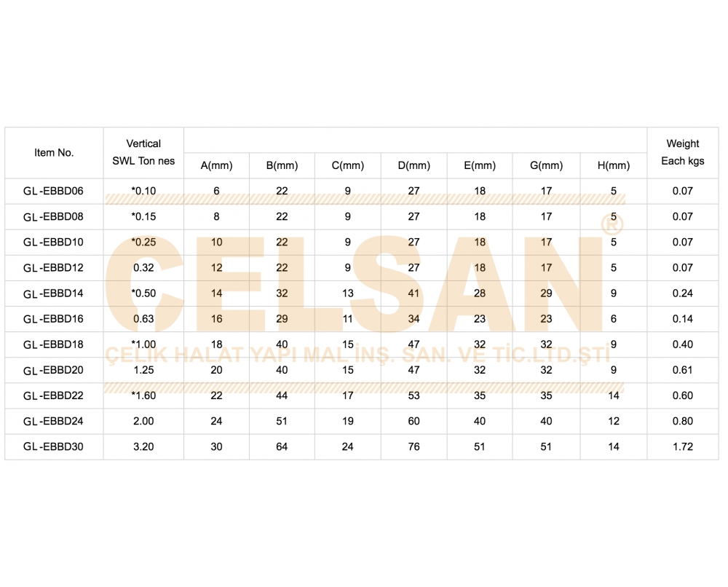
Task: Select the 0.63 SWL value for GL-EBBD16
Action: pyautogui.click(x=143, y=319)
